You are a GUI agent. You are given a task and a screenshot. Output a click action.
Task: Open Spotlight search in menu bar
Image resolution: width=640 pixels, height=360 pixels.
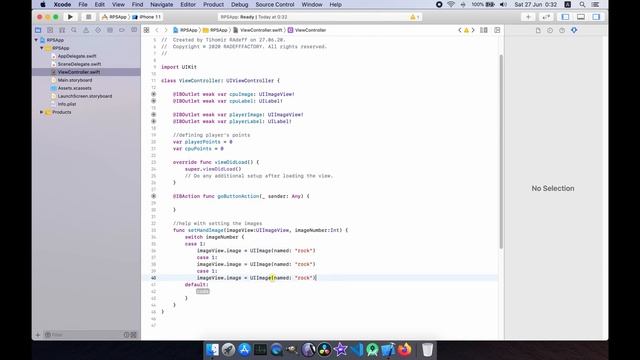[582, 4]
